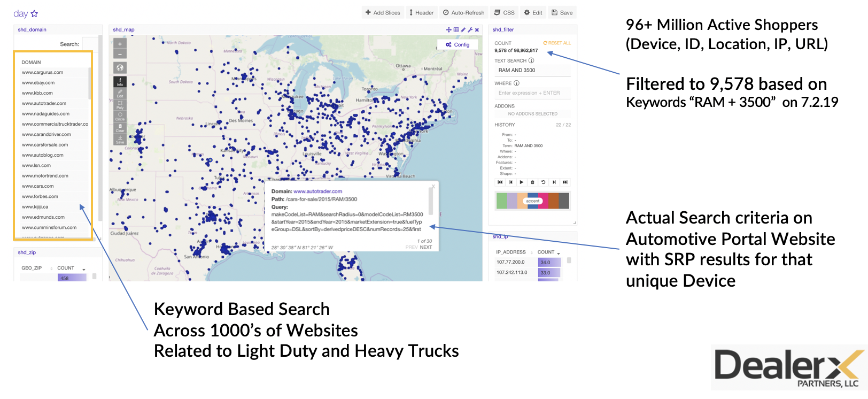Open the www.autotrader.com link in popup
The image size is (868, 399).
[x=317, y=191]
